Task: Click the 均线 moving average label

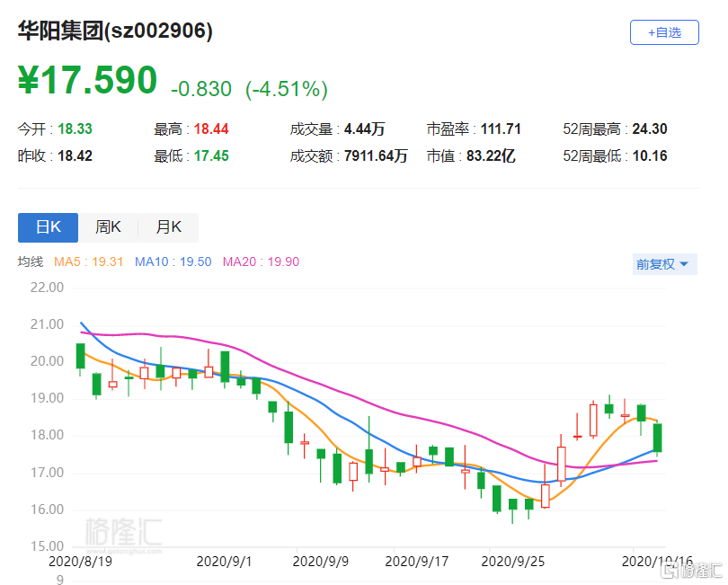Action: [31, 261]
